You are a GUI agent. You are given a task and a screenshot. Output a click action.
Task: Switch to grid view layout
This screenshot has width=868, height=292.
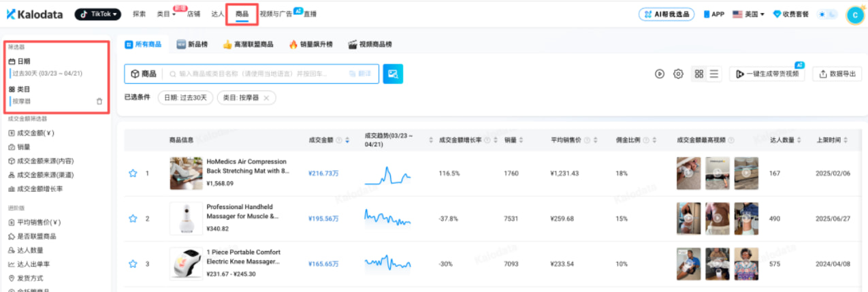pos(698,74)
